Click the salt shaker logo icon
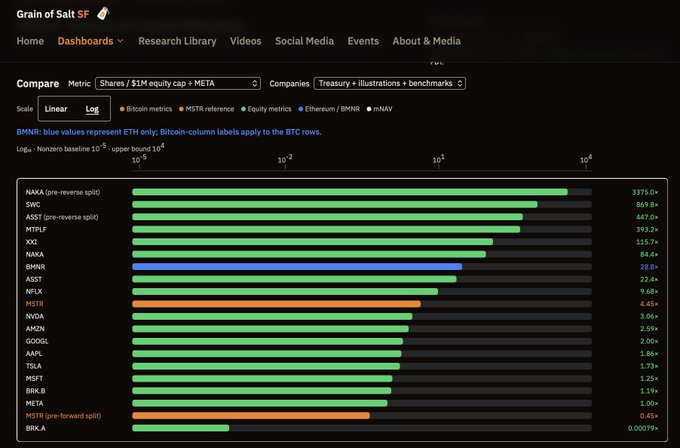Image resolution: width=680 pixels, height=448 pixels. (103, 13)
